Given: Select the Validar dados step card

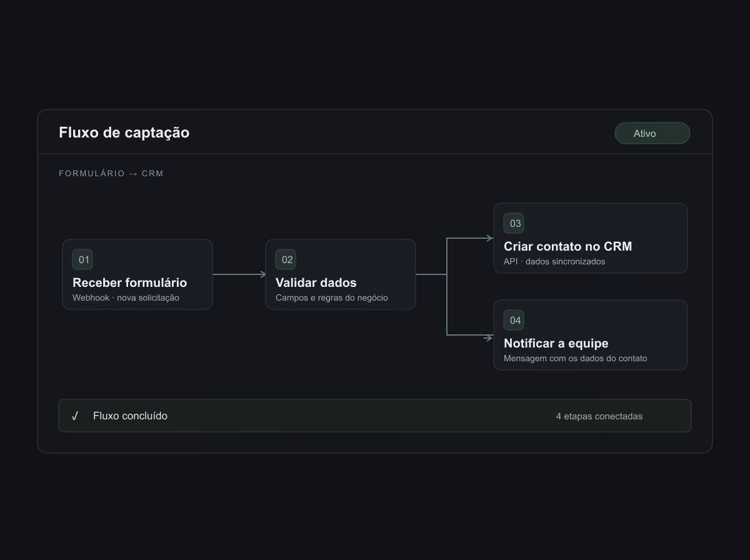Looking at the screenshot, I should pos(341,274).
